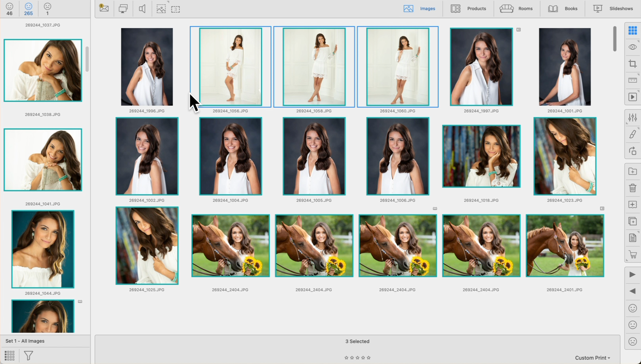Expand the Set 1 - All Images selector
Viewport: 641px width, 364px height.
pos(25,341)
